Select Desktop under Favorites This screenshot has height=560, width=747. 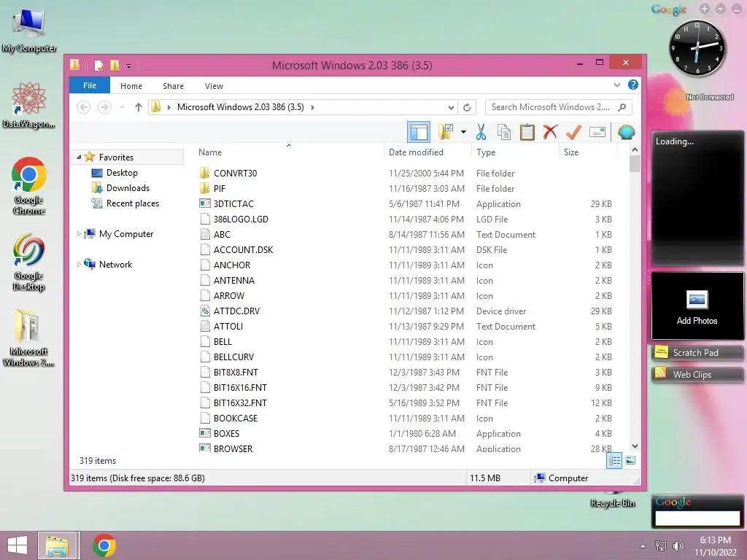(x=122, y=172)
